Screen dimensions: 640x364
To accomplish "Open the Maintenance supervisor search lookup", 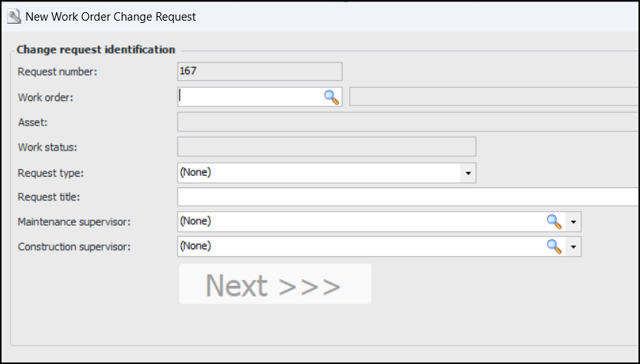I will click(554, 222).
